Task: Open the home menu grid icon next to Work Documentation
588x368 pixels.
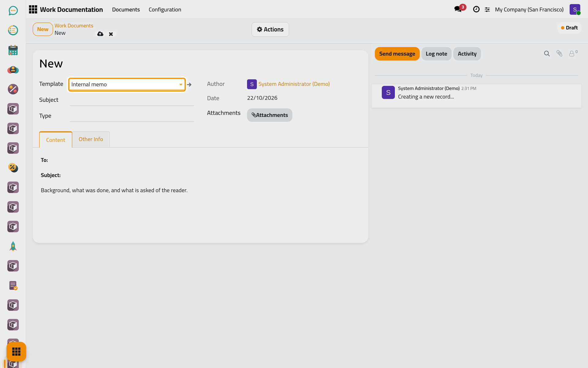Action: [x=33, y=10]
